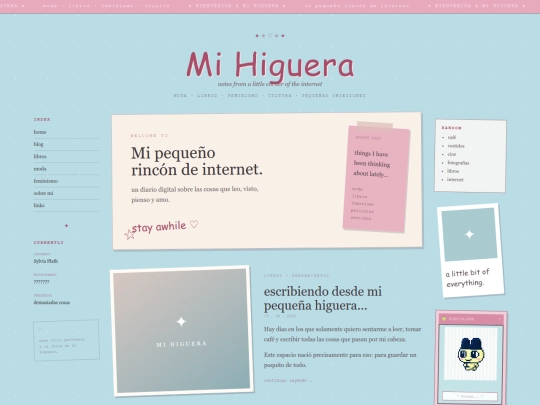540x405 pixels.
Task: Open the links page in the index
Action: pyautogui.click(x=39, y=205)
